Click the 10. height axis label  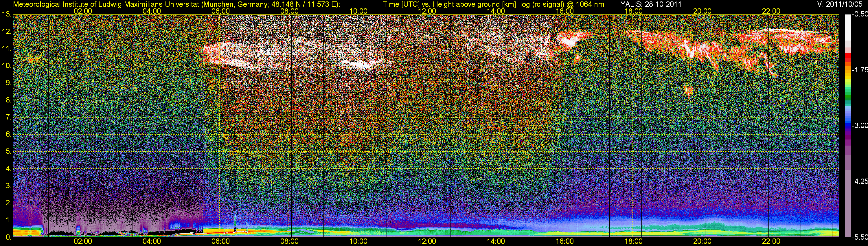pos(6,66)
